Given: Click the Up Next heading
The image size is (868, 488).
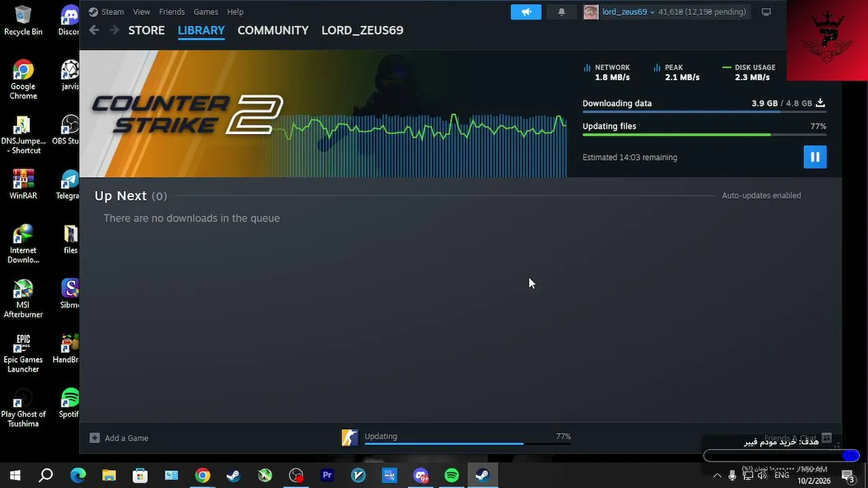Looking at the screenshot, I should point(121,196).
